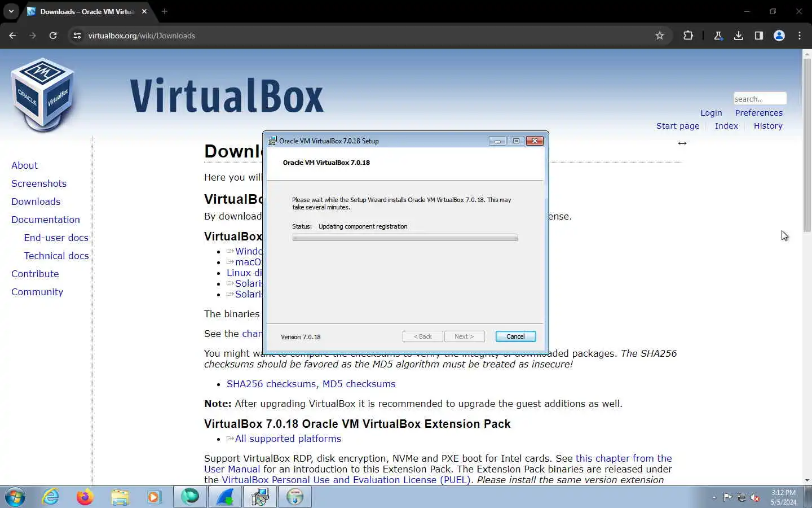Click the greyed Back button in Setup
812x508 pixels.
coord(422,336)
